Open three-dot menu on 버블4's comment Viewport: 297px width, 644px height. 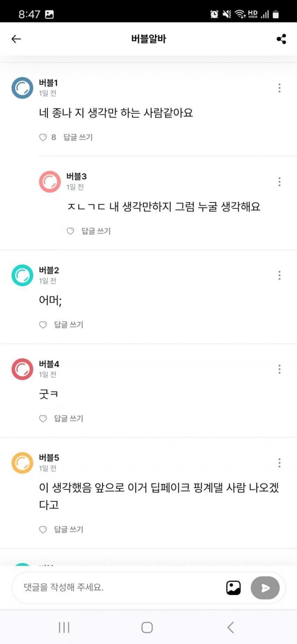point(279,369)
